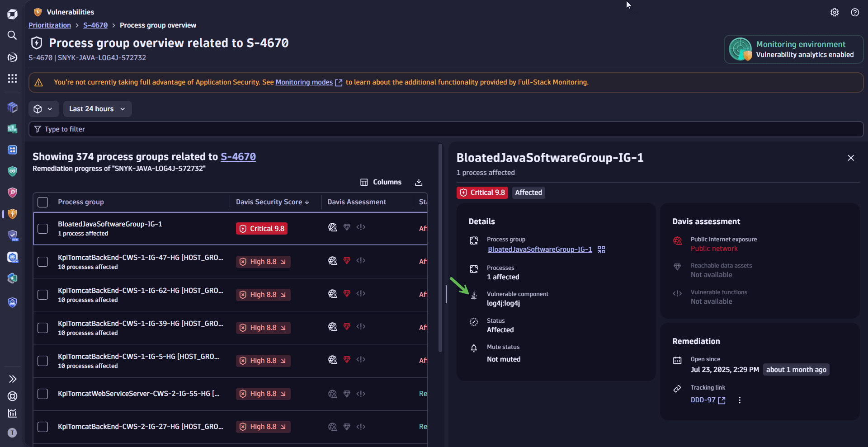Image resolution: width=868 pixels, height=447 pixels.
Task: Check the KpiTomcatBackEnd-CWS-1-IG-47-HG row checkbox
Action: (x=42, y=262)
